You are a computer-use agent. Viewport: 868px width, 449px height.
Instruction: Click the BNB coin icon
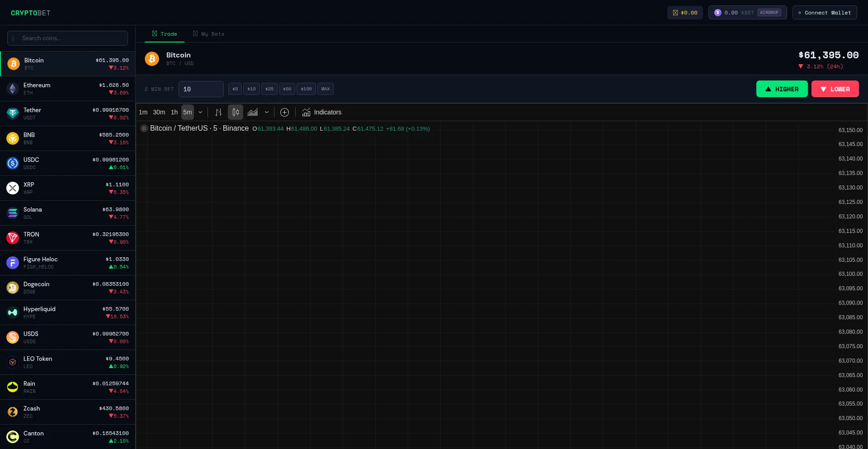[13, 138]
